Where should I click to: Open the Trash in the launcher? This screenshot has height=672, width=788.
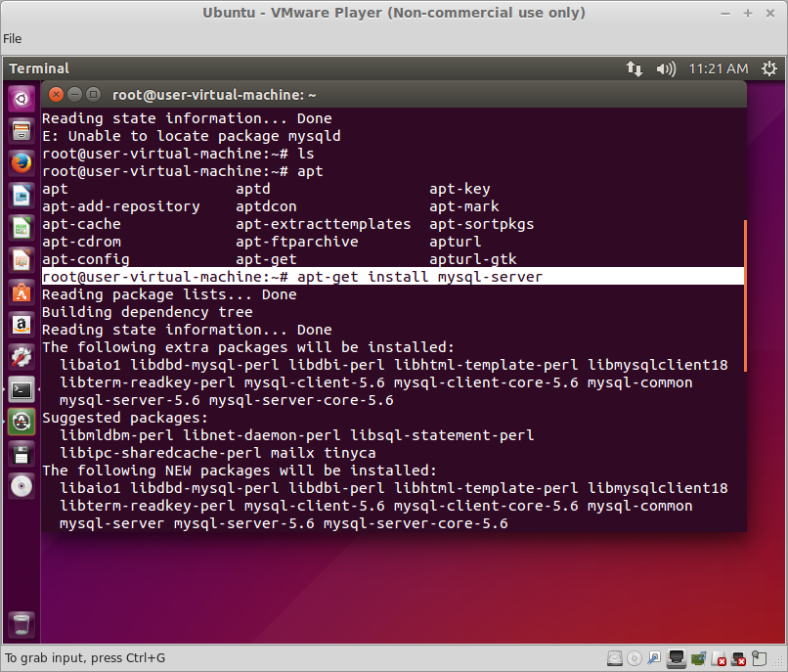pos(22,624)
